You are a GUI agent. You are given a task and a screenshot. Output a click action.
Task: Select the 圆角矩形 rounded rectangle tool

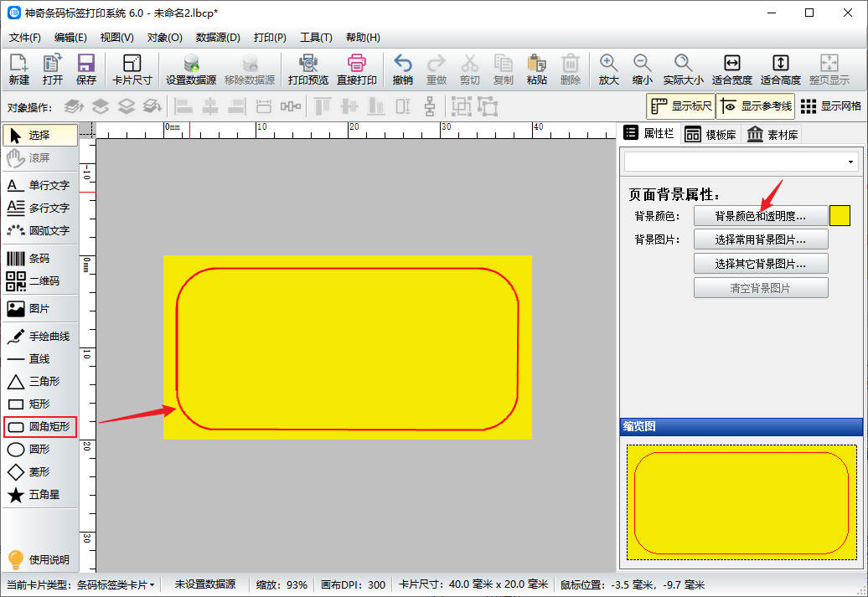click(40, 426)
